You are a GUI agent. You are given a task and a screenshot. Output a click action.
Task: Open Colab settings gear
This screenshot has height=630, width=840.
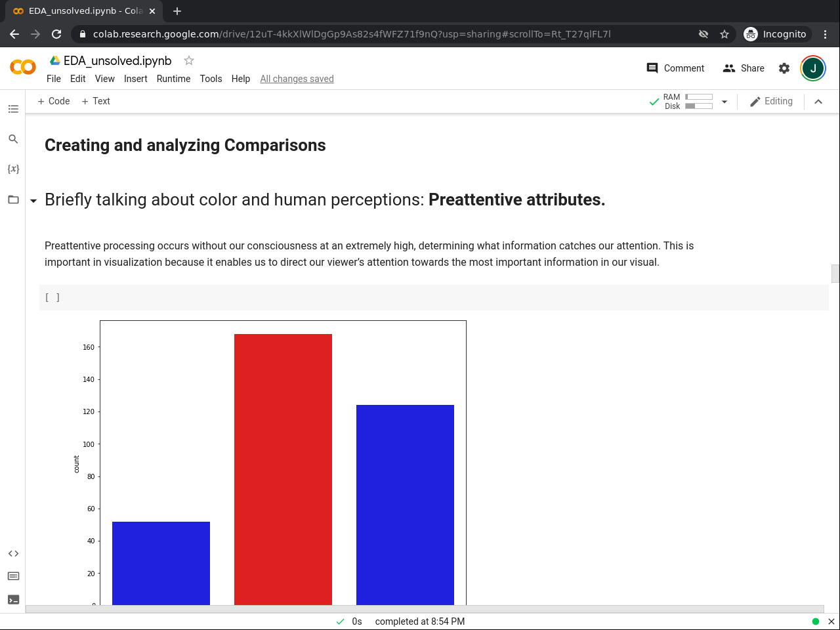pos(784,68)
